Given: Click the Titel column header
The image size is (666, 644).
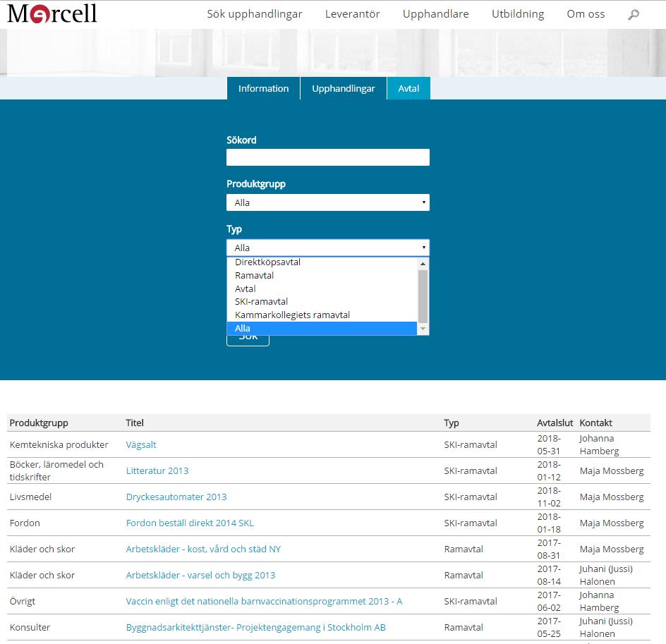Looking at the screenshot, I should 135,423.
